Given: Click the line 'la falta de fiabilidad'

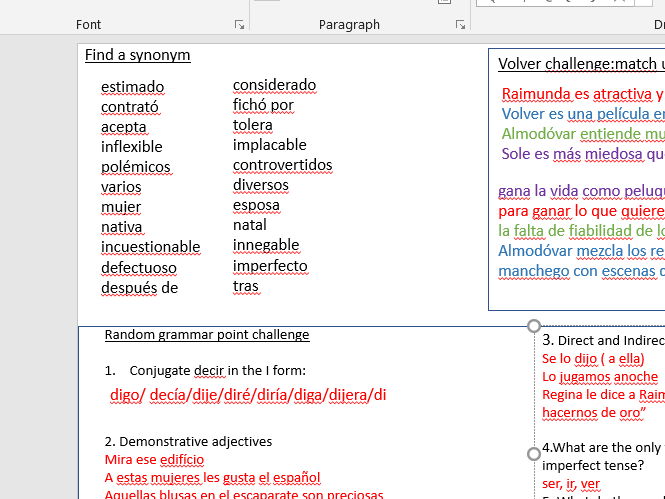Looking at the screenshot, I should (581, 231).
